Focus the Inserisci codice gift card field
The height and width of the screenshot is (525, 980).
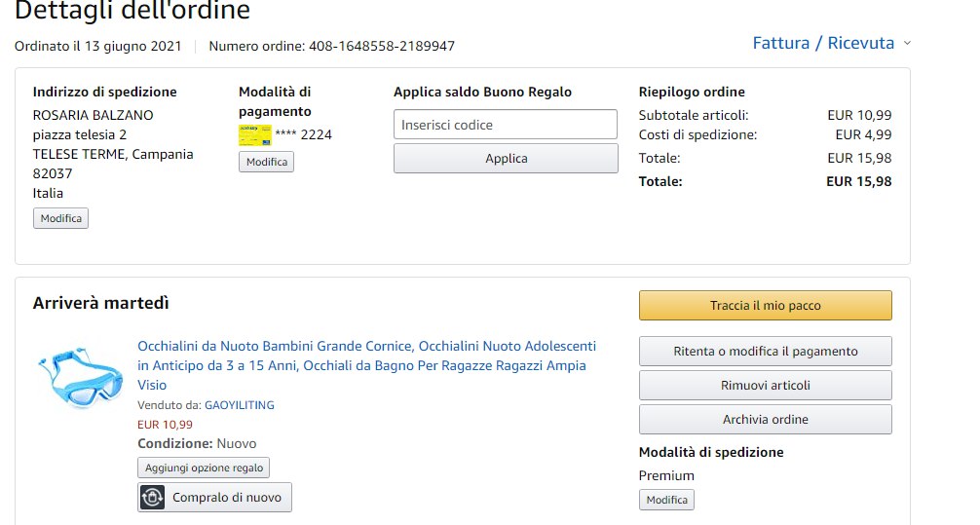point(506,125)
